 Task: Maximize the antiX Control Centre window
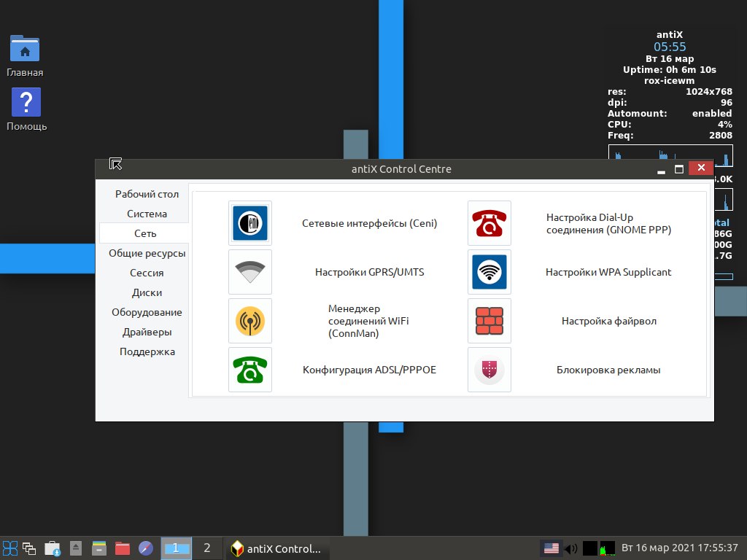coord(679,169)
